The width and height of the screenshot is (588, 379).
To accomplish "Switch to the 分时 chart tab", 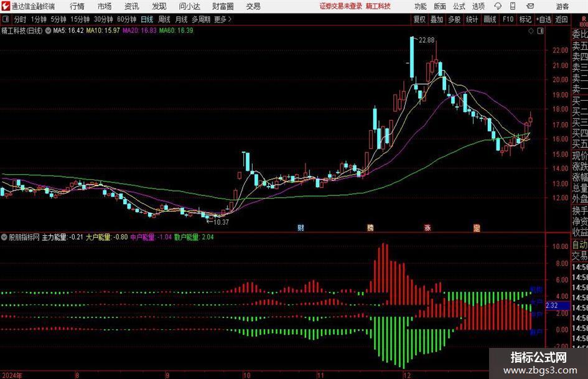I will [x=21, y=19].
